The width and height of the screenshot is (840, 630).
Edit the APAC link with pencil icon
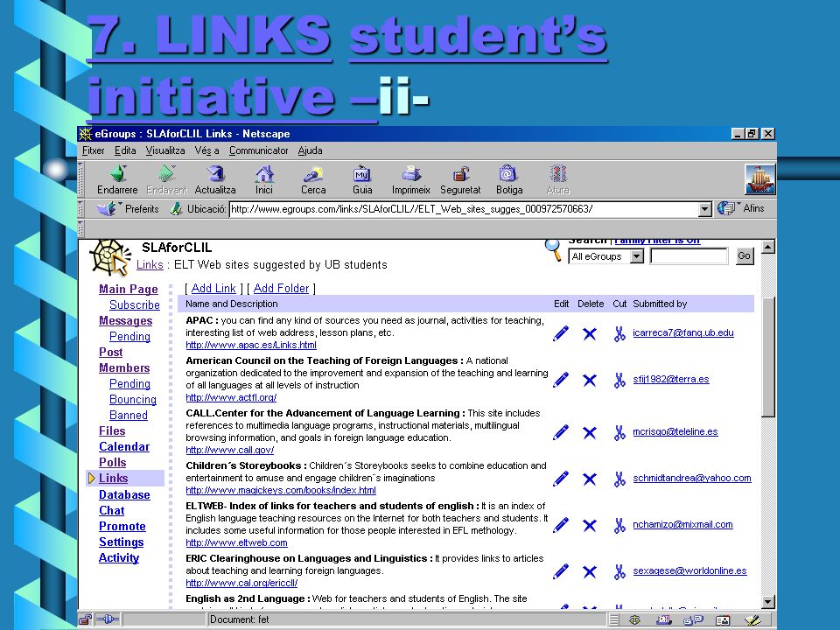[560, 333]
